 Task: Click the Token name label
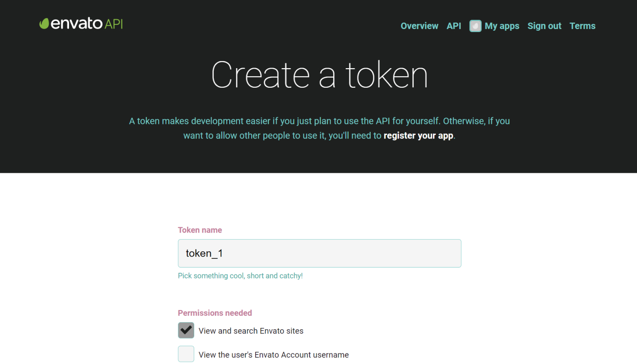pyautogui.click(x=200, y=230)
